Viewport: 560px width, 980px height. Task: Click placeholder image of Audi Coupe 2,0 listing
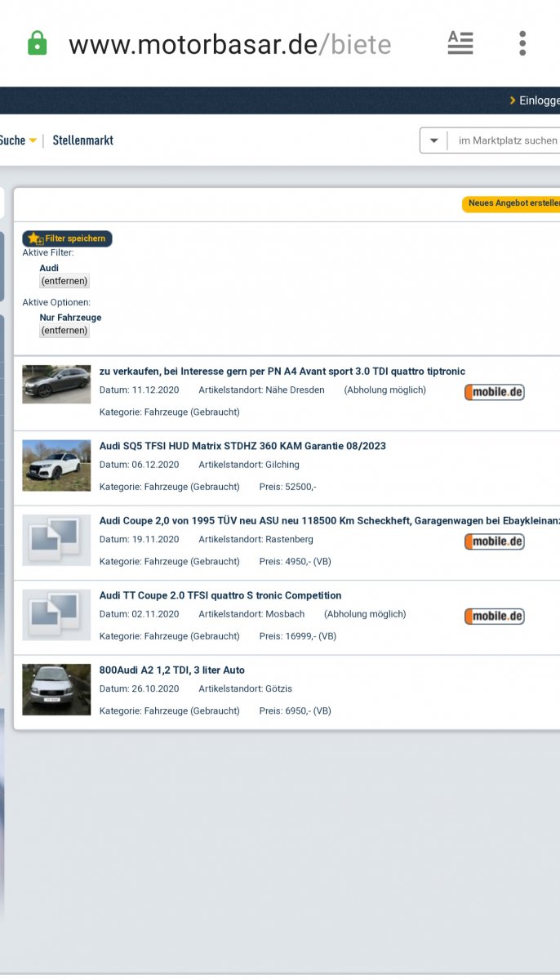click(56, 541)
